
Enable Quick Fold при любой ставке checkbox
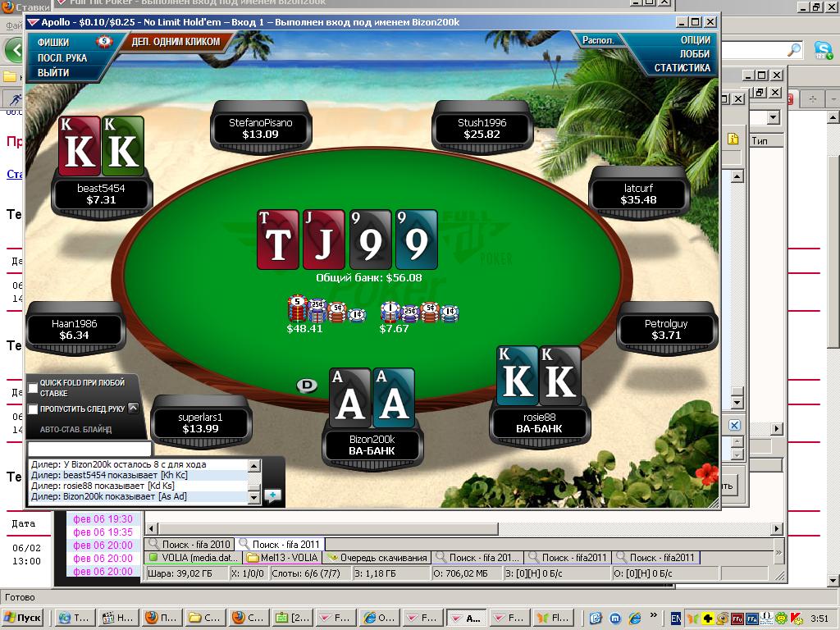(x=34, y=387)
